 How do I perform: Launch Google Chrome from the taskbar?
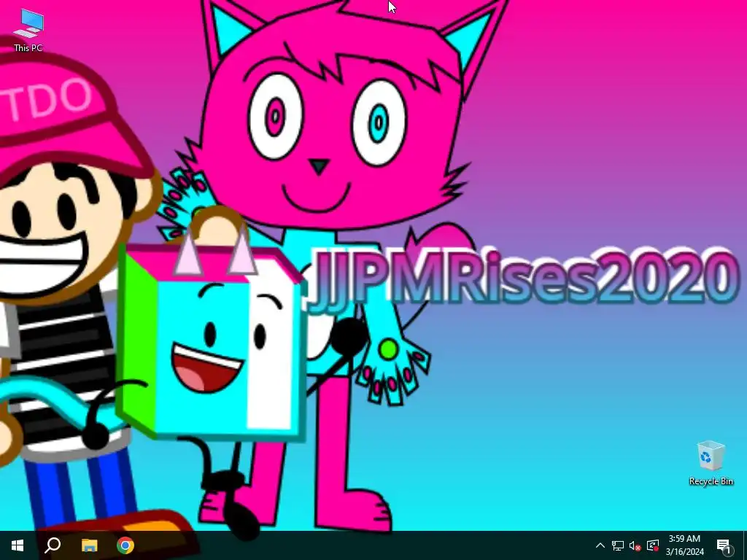125,545
